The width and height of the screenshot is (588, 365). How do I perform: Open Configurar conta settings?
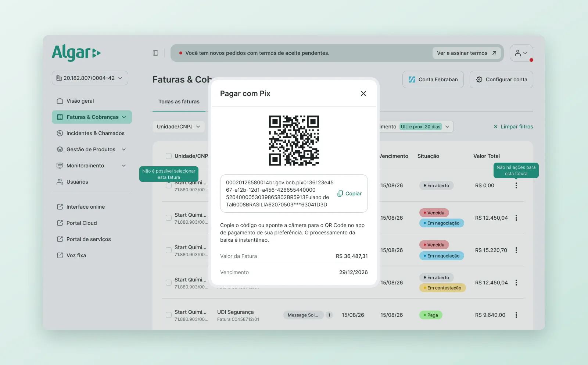[x=501, y=79]
